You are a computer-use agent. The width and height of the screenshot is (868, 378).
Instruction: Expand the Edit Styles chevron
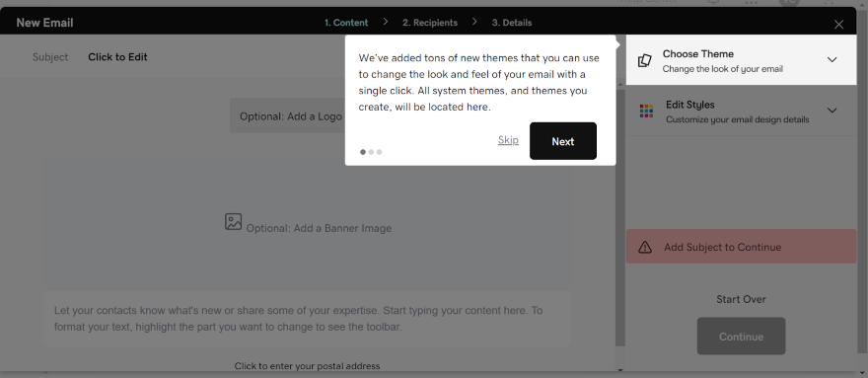pyautogui.click(x=832, y=111)
